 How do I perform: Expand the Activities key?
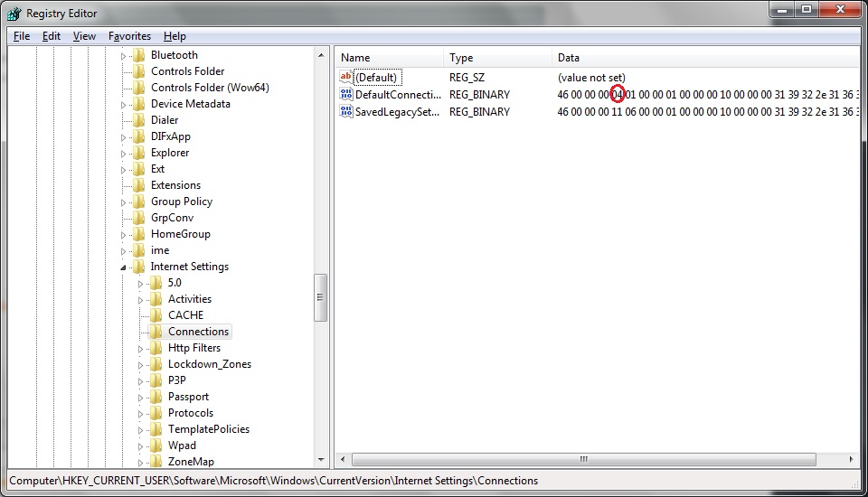pos(141,300)
